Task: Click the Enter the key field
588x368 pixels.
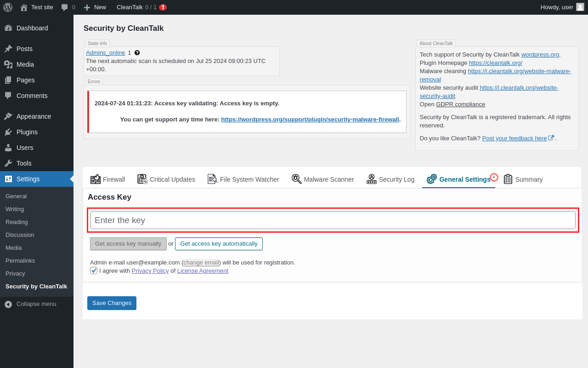Action: [333, 220]
